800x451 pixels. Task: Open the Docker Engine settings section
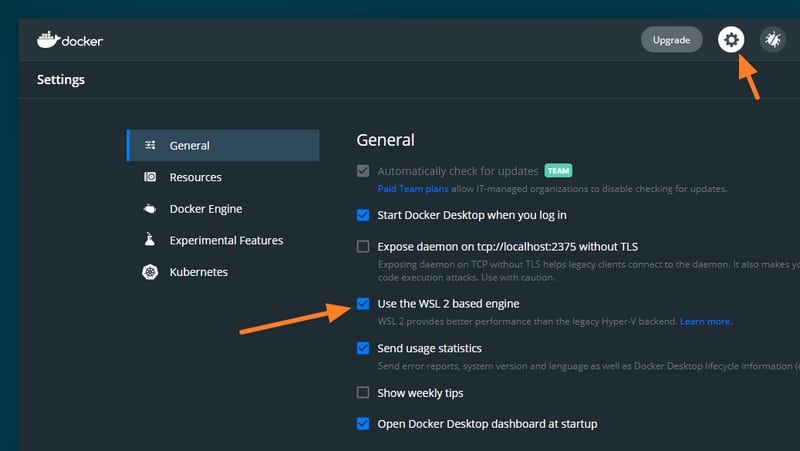click(223, 209)
